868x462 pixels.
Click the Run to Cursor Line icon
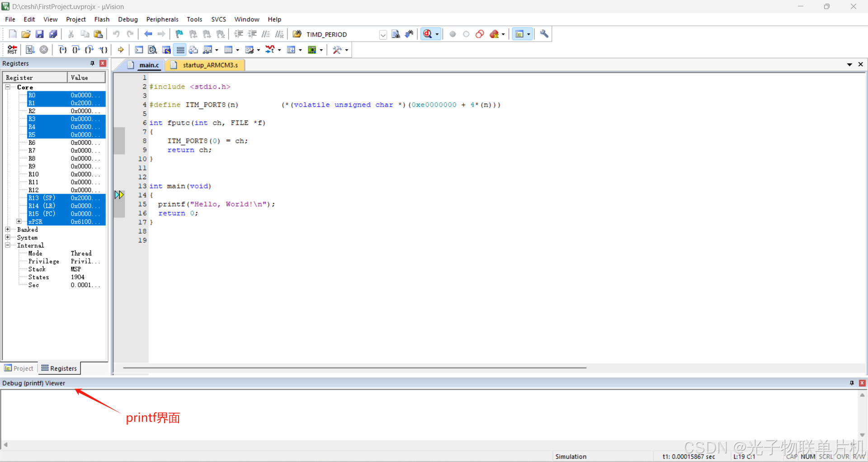pyautogui.click(x=103, y=50)
